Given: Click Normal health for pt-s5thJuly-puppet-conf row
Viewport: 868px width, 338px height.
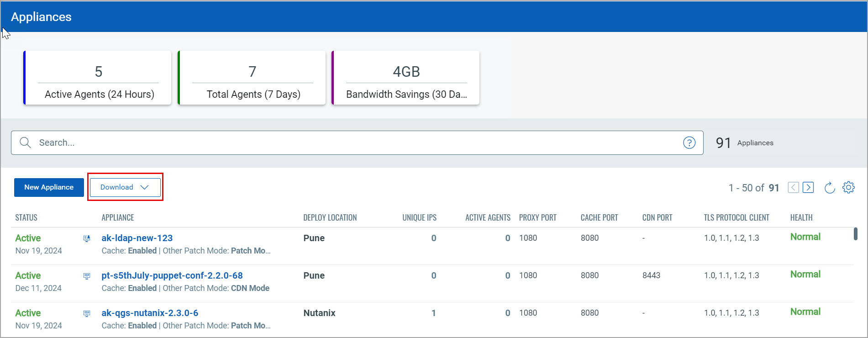Looking at the screenshot, I should point(805,274).
